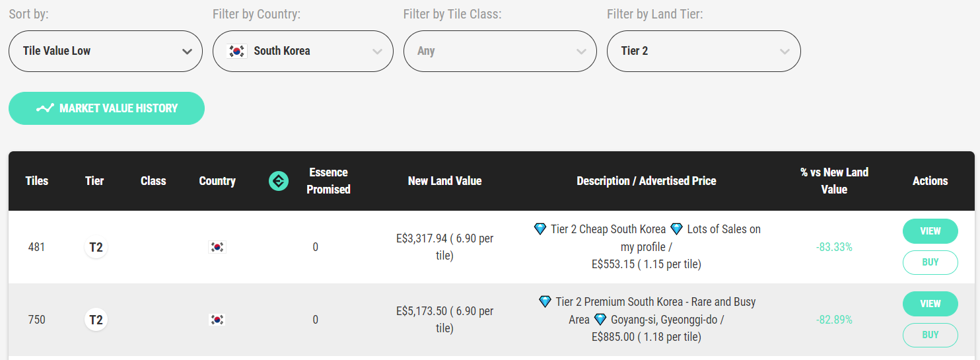
Task: Buy the 481 tiles property
Action: 930,262
